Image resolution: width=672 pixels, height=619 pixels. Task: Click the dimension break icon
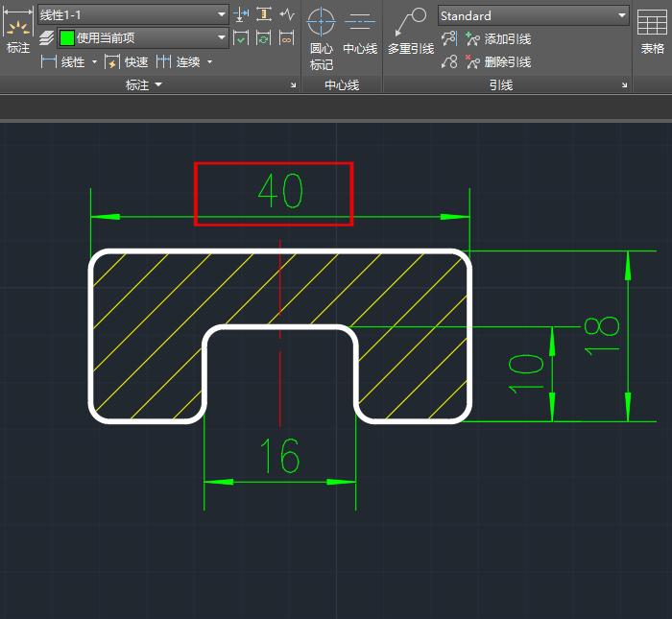pyautogui.click(x=242, y=15)
